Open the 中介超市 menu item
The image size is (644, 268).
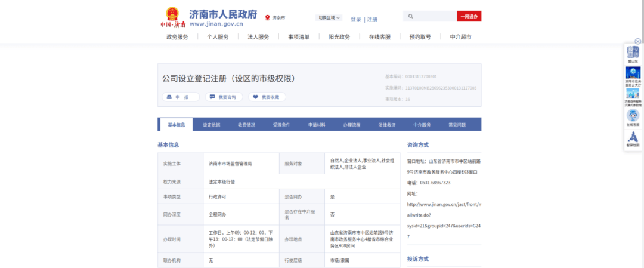pos(460,37)
